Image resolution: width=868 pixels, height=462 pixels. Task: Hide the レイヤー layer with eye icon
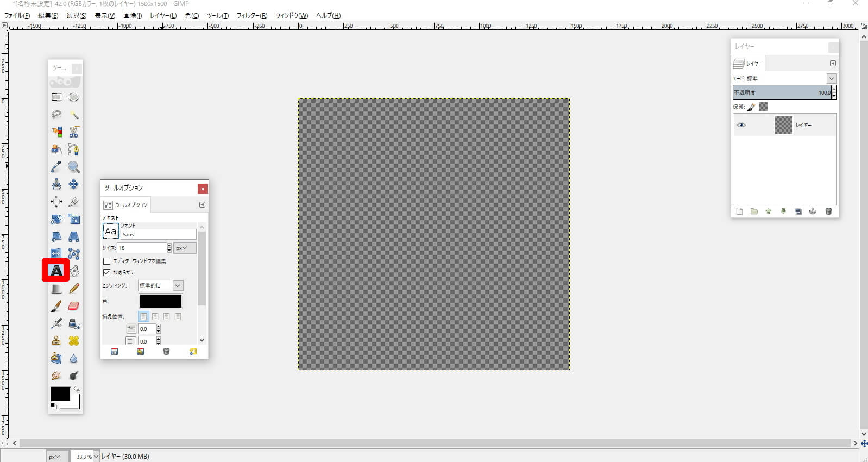click(741, 125)
